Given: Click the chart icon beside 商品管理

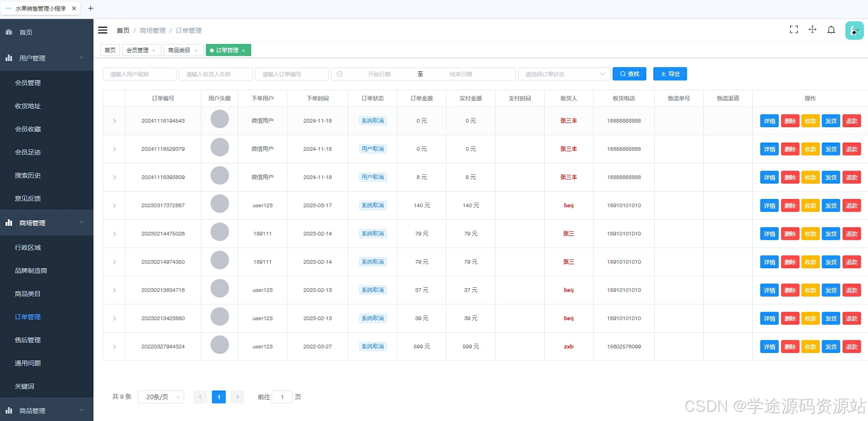Looking at the screenshot, I should (x=9, y=410).
